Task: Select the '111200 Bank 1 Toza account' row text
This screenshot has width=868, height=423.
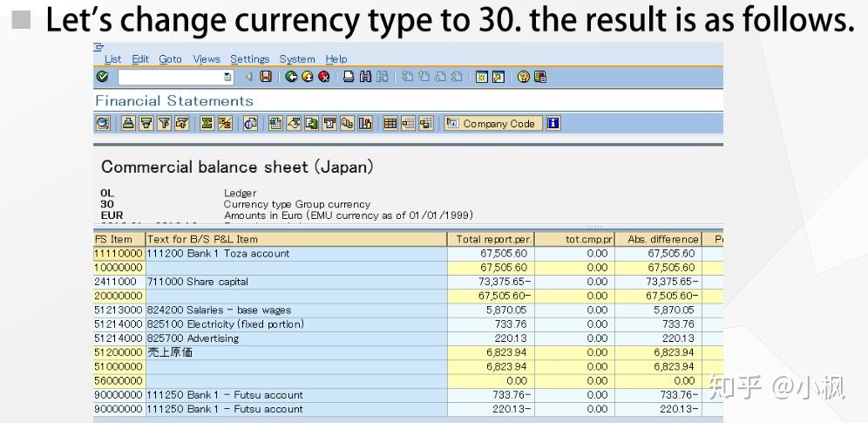Action: [218, 254]
